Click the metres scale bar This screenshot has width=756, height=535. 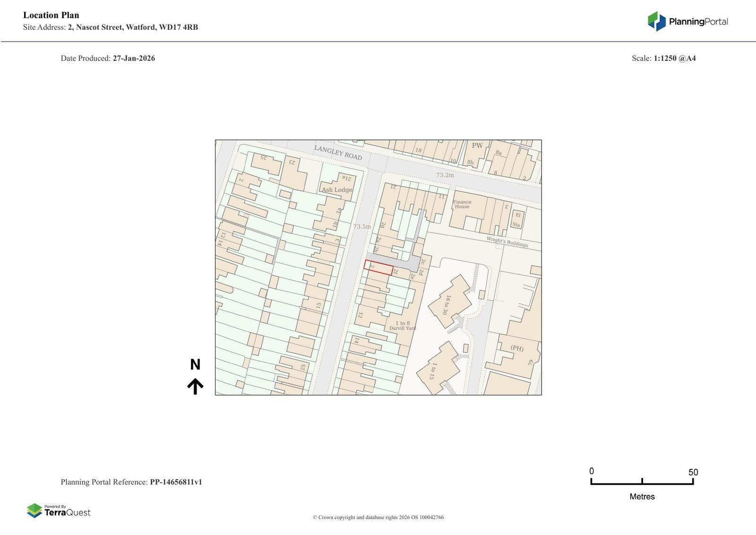click(642, 482)
